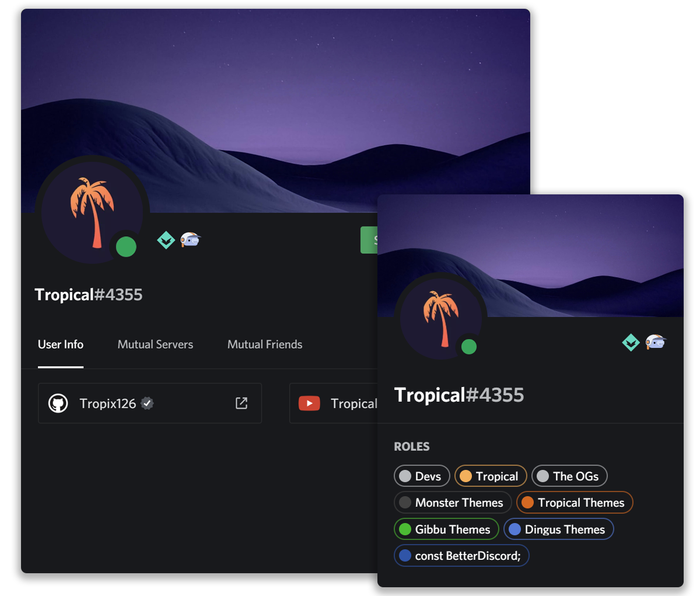Click the HypeSquad Balance badge in the popout card
The height and width of the screenshot is (596, 700).
[x=631, y=342]
